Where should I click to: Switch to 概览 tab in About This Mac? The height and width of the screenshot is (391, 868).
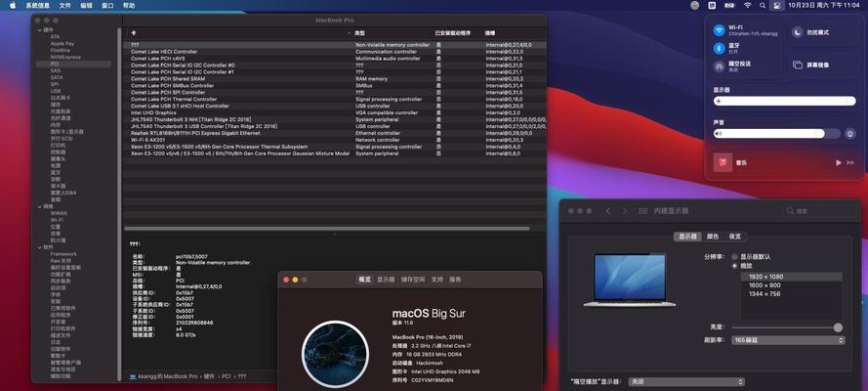[x=365, y=280]
